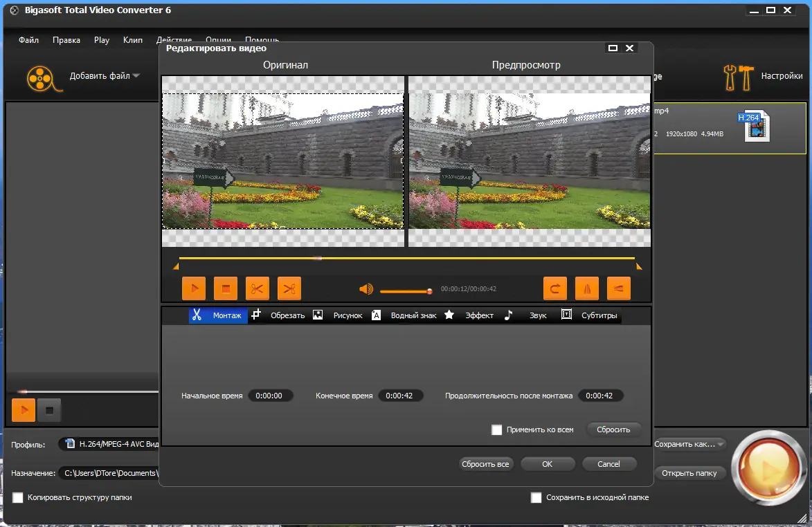Screen dimensions: 812x527
Task: Maximize the Bigasoft main window
Action: 770,10
